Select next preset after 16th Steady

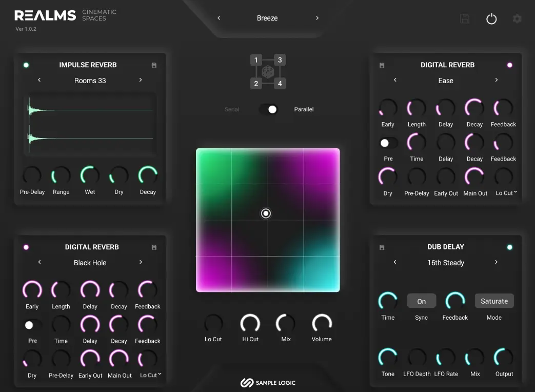tap(497, 262)
